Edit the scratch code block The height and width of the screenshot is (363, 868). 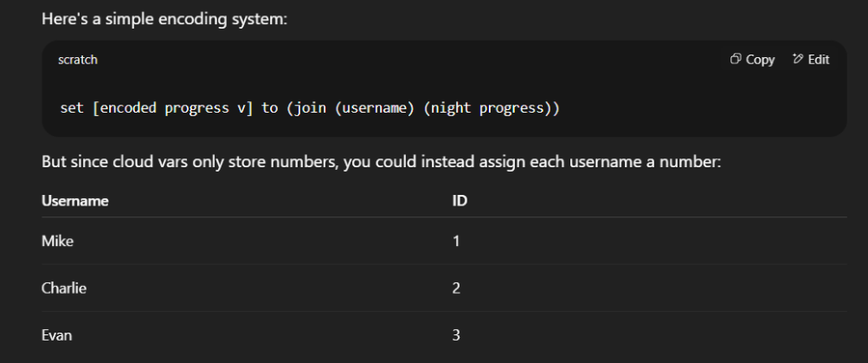click(x=811, y=59)
